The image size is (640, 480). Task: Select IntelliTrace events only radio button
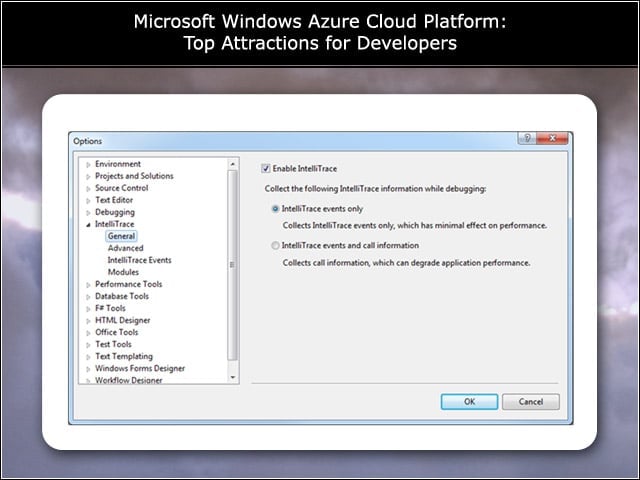click(x=276, y=209)
